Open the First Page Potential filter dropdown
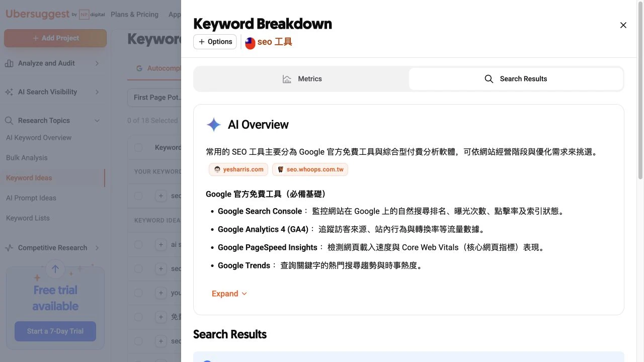The image size is (644, 362). tap(154, 98)
